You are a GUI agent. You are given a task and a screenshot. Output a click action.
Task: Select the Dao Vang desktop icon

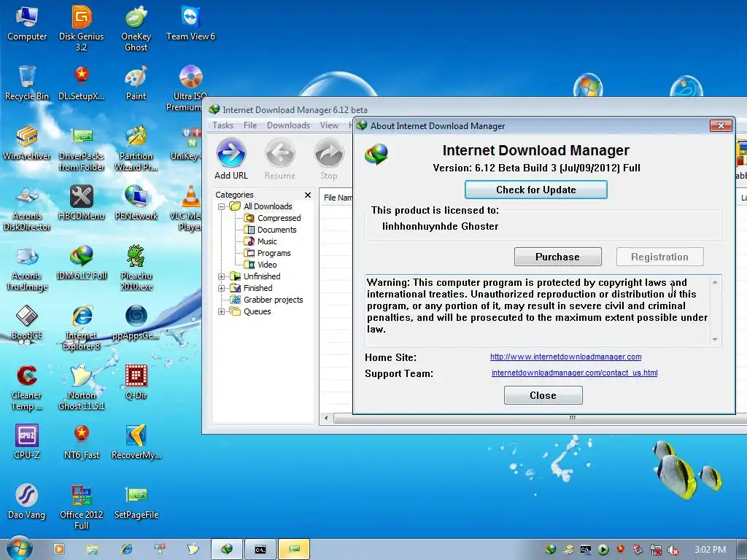pos(27,502)
